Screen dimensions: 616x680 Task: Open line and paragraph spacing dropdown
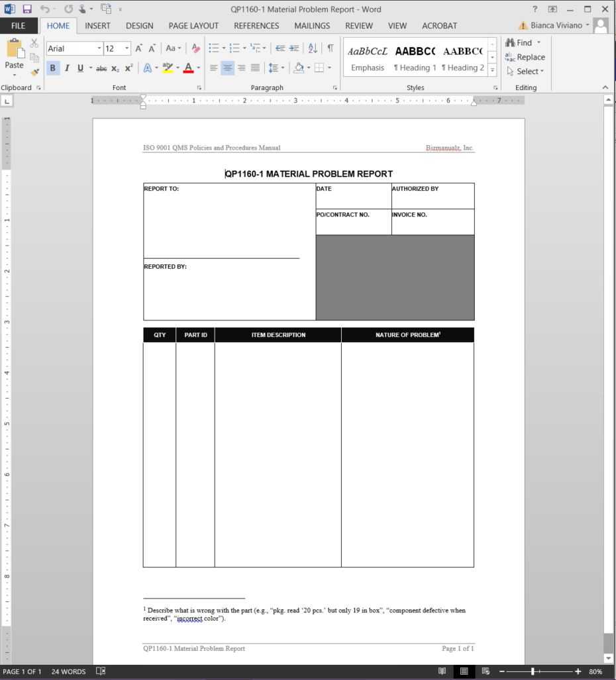click(x=276, y=68)
